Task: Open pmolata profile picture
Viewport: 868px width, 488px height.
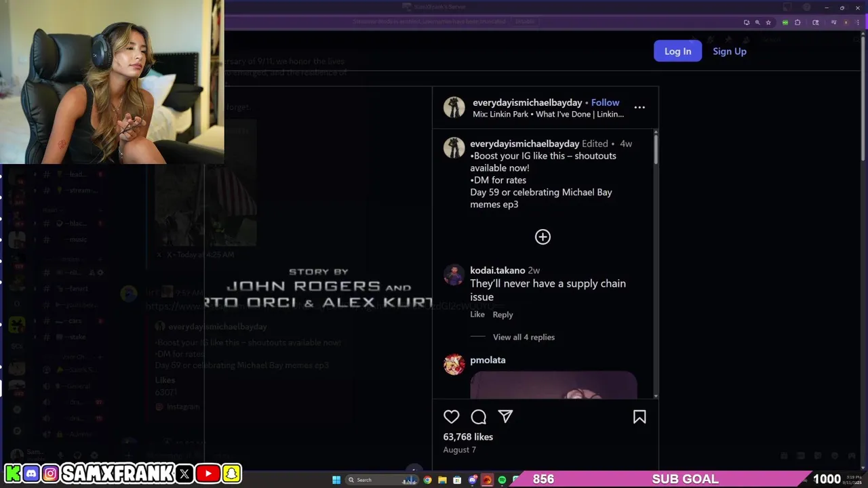Action: tap(454, 364)
